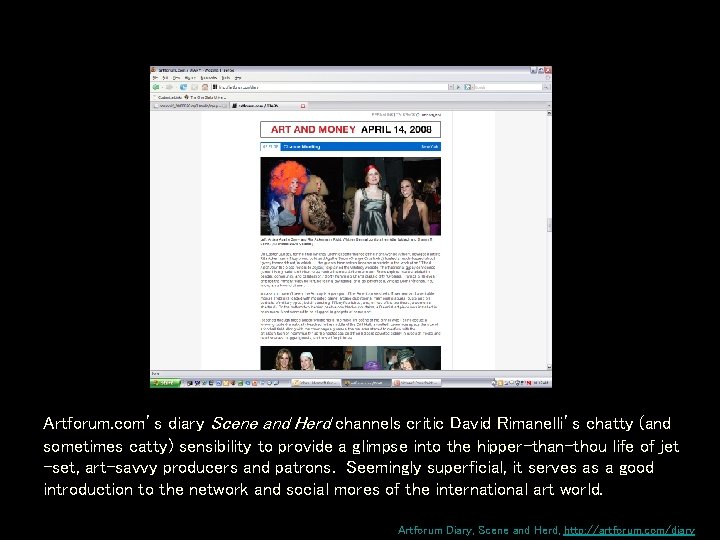This screenshot has height=540, width=720.
Task: Click the vertical scrollbar thumb
Action: pos(549,225)
